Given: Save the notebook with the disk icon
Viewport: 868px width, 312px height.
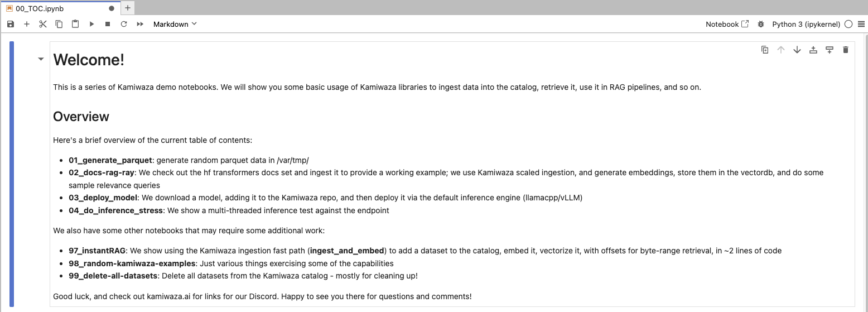Looking at the screenshot, I should pos(11,24).
